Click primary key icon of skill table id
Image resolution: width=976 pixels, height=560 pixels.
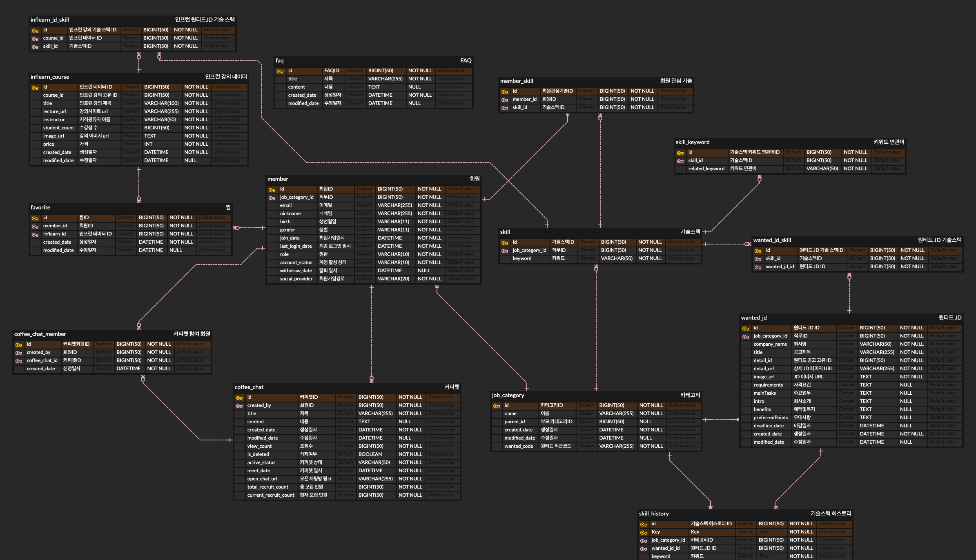click(x=505, y=242)
